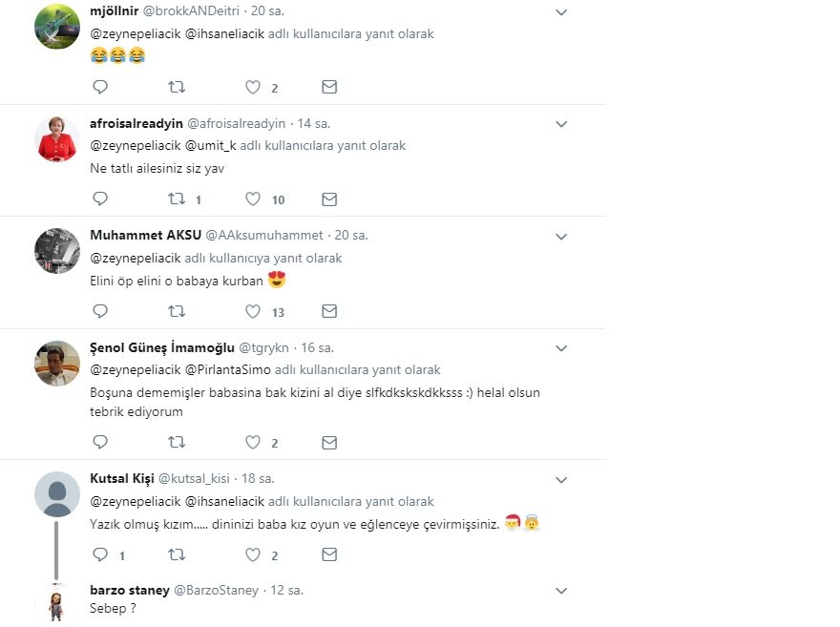Screen dimensions: 840x627
Task: Open the dropdown menu on barzo staney's tweet
Action: tap(561, 592)
